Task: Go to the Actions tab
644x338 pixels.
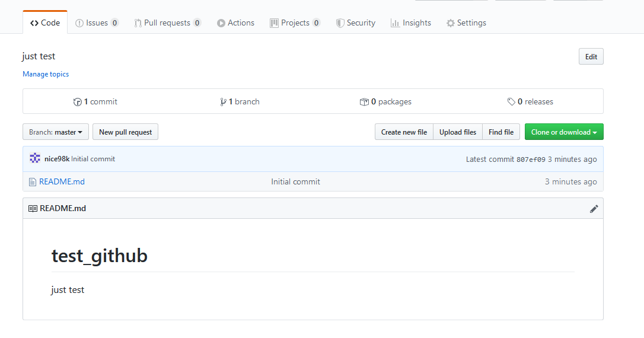Action: (236, 23)
